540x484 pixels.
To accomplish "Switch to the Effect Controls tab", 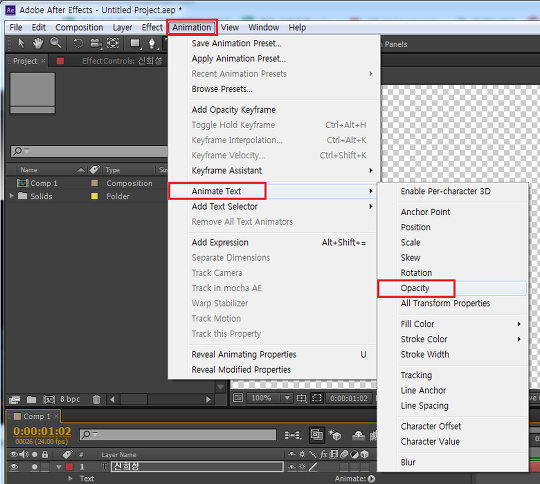I will click(x=122, y=61).
